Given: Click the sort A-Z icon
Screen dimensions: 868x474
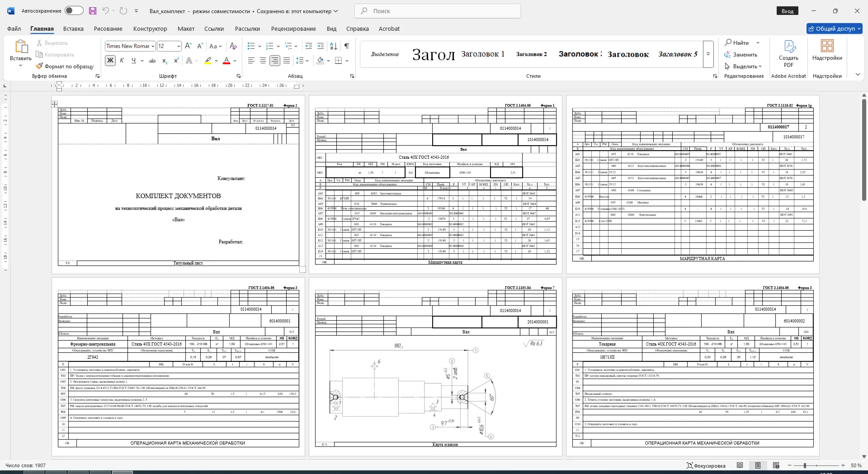Looking at the screenshot, I should click(x=334, y=46).
